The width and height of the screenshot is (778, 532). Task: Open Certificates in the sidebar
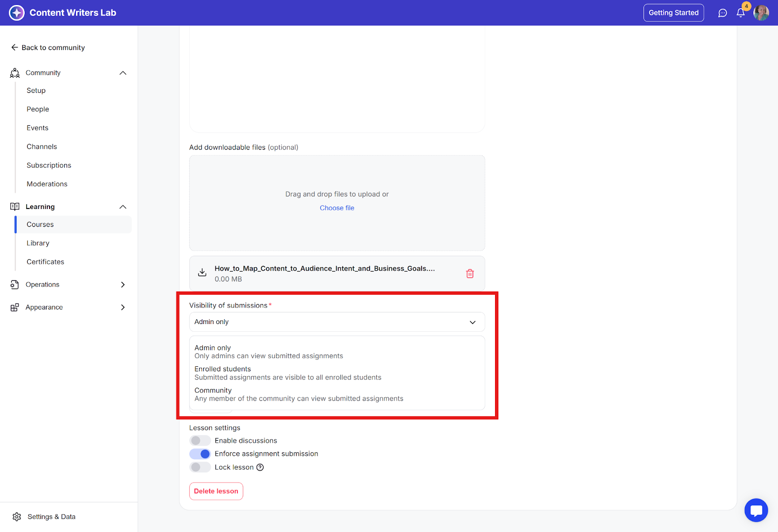point(45,262)
